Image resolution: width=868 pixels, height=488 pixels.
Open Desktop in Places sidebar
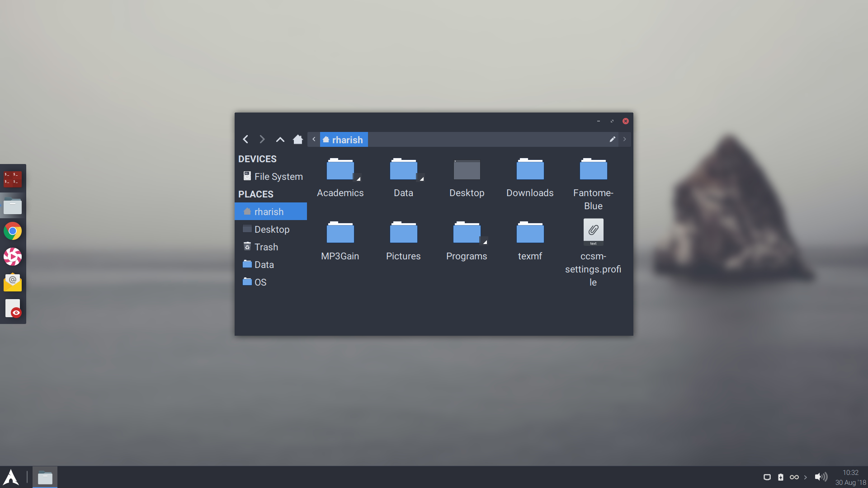click(x=271, y=229)
